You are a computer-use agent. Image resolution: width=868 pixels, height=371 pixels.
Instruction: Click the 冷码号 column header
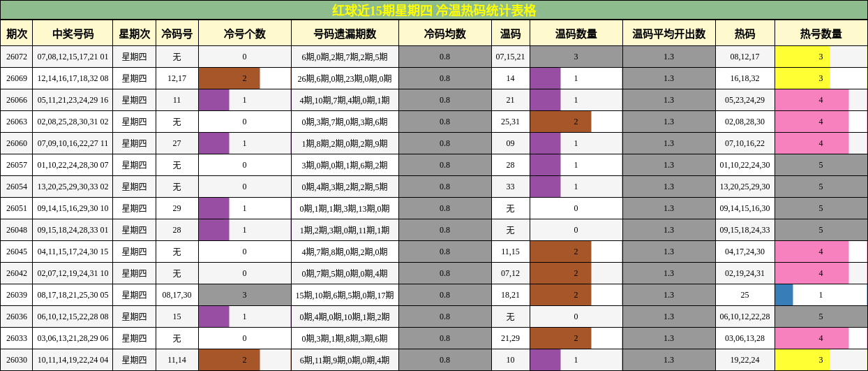(177, 34)
